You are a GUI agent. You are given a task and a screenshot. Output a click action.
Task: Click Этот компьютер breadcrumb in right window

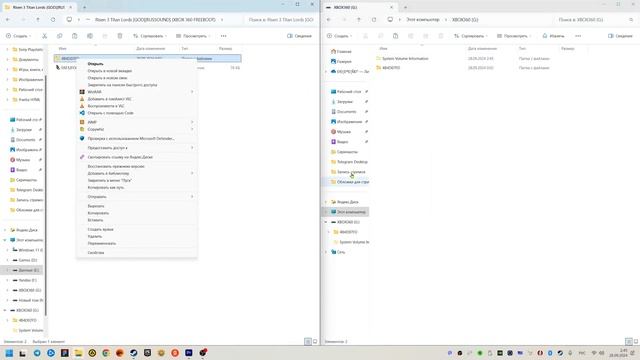click(423, 20)
